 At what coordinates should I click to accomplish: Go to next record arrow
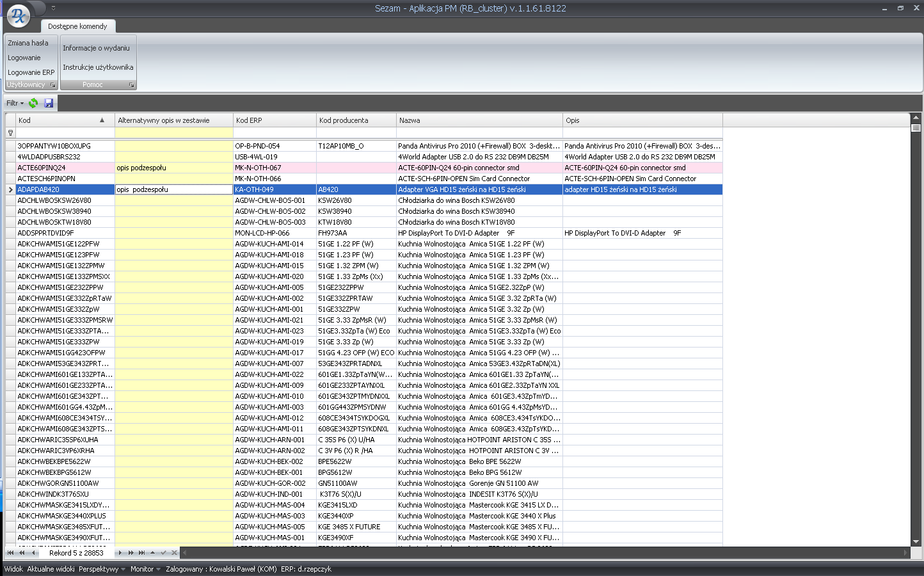pyautogui.click(x=120, y=553)
